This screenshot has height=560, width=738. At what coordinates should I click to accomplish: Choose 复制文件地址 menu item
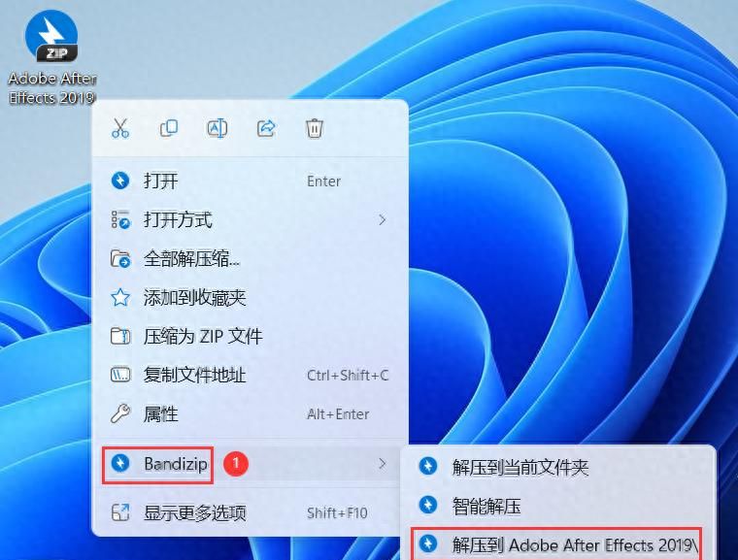pyautogui.click(x=250, y=375)
